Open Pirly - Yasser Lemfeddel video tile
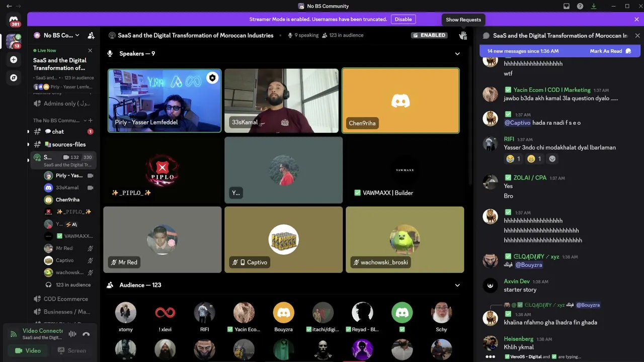Image resolution: width=644 pixels, height=362 pixels. tap(165, 101)
